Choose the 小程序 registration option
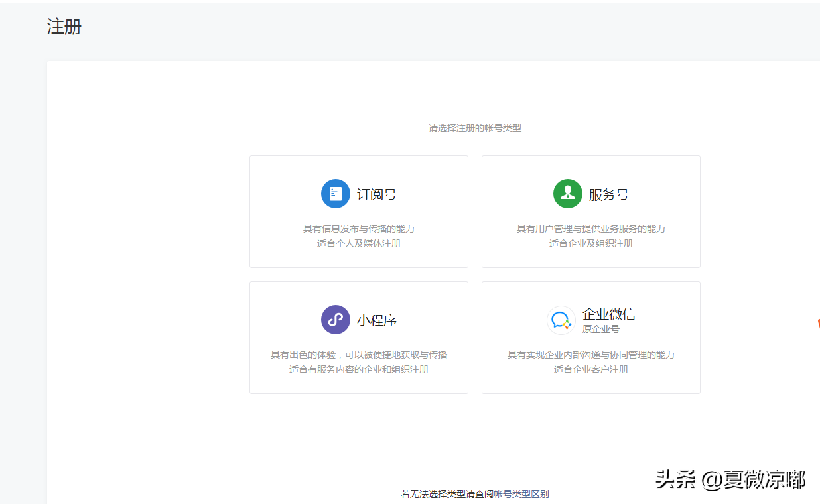 pyautogui.click(x=358, y=337)
